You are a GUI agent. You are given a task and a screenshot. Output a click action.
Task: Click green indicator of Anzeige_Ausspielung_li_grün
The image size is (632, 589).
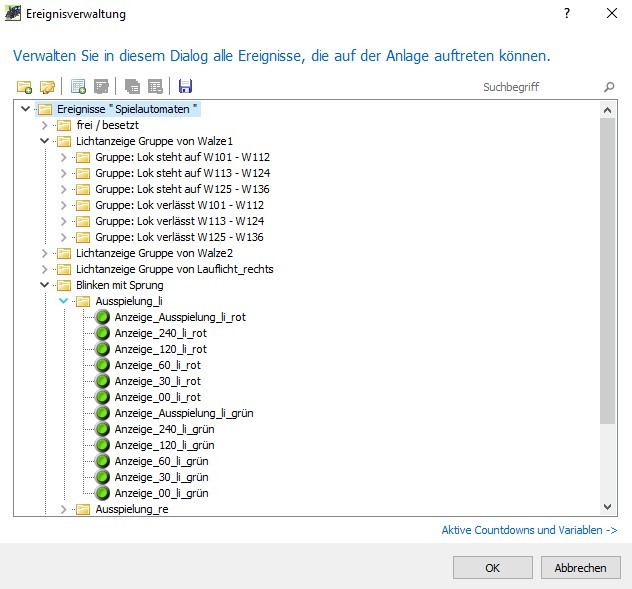click(x=102, y=413)
